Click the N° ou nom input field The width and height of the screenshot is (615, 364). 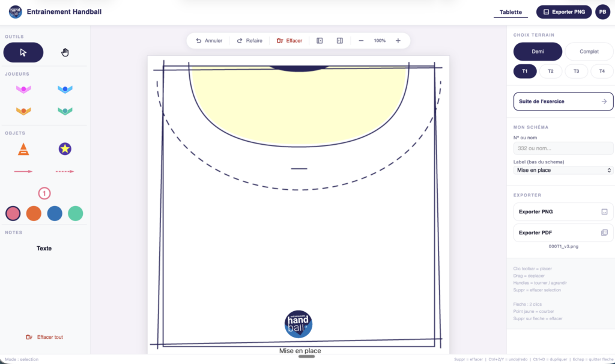(563, 148)
